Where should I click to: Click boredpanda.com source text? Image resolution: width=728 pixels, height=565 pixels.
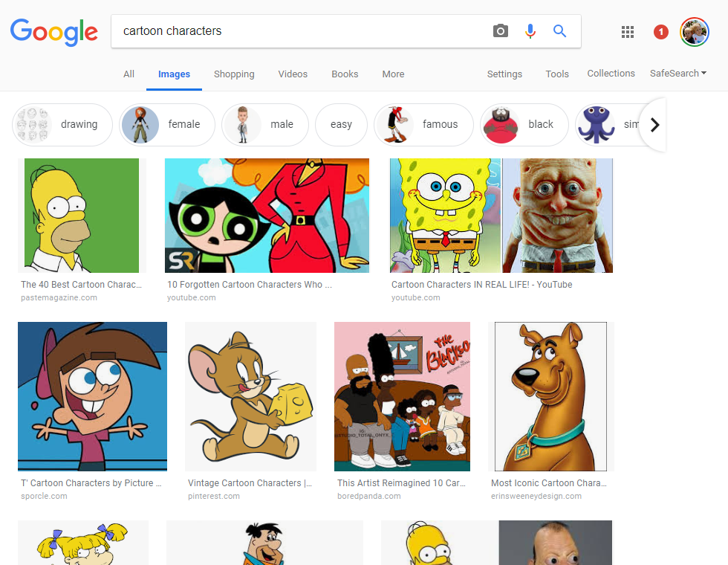pyautogui.click(x=368, y=496)
